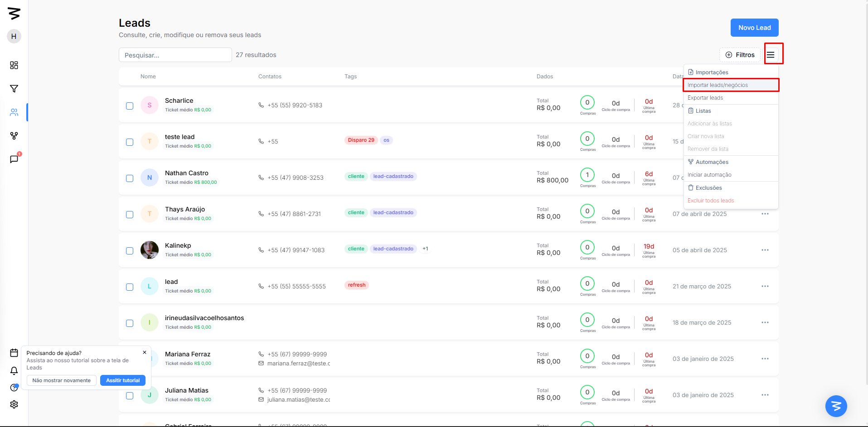Click the Assitir tutorial button

pos(123,380)
